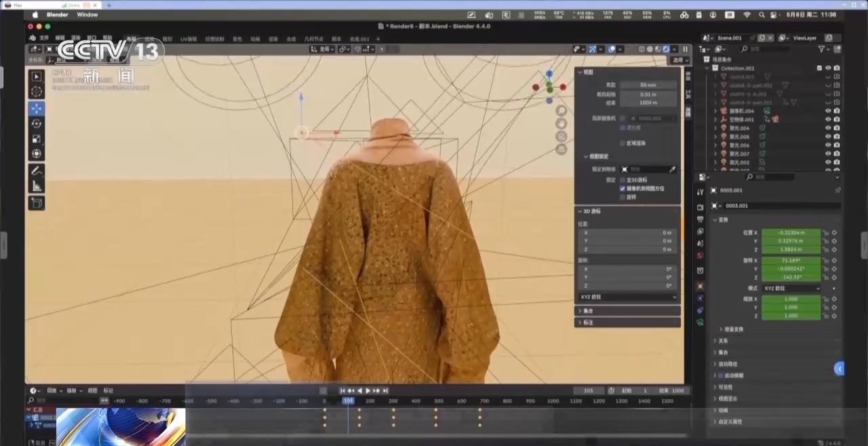The image size is (868, 446).
Task: Click the current frame number field 103
Action: [x=588, y=391]
